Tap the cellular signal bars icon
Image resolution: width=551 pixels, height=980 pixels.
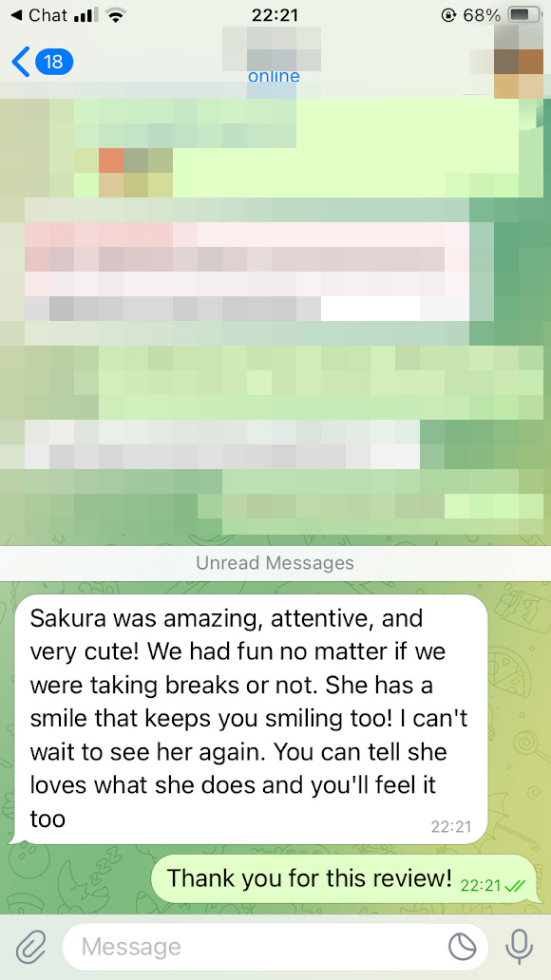click(x=86, y=15)
